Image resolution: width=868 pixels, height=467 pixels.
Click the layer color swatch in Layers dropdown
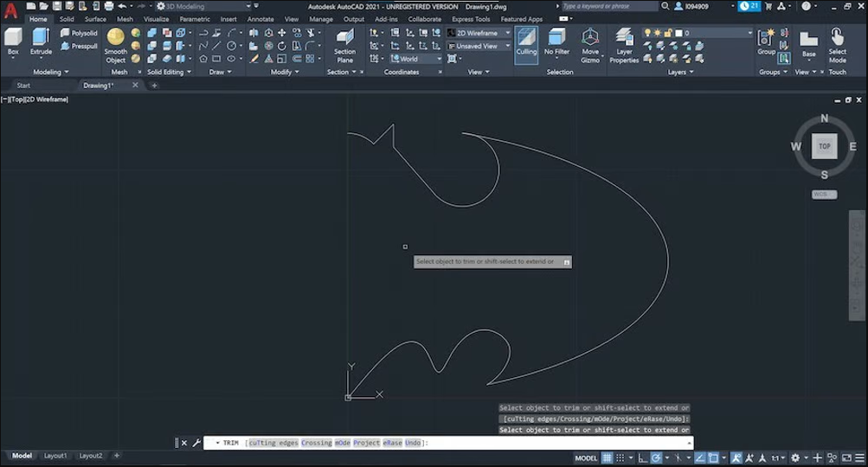pos(678,33)
